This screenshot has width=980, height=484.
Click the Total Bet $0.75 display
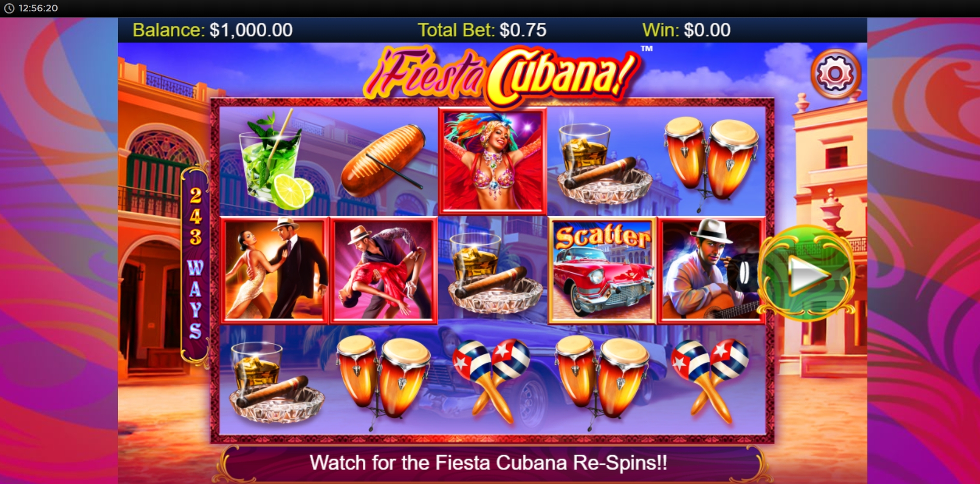tap(482, 30)
